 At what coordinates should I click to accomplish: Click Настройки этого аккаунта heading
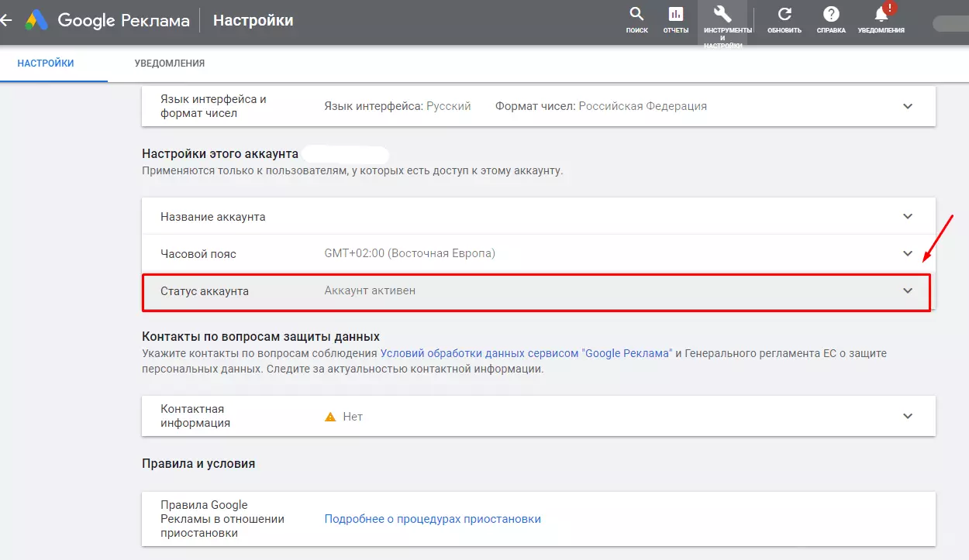(220, 154)
